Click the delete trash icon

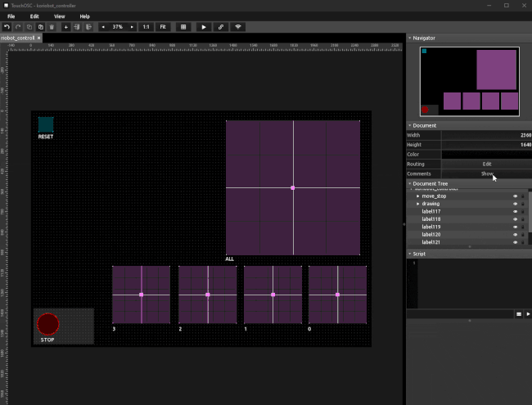52,27
